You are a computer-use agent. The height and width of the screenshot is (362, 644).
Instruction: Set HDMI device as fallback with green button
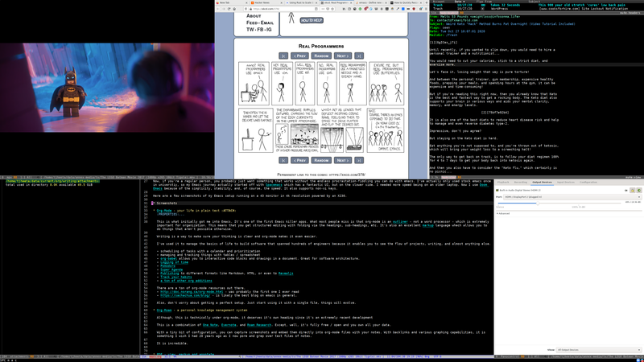[x=639, y=191]
